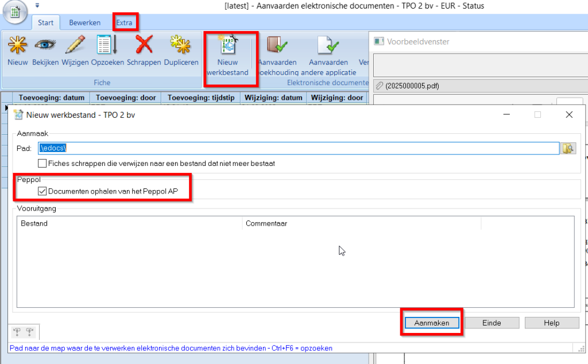588x364 pixels.
Task: Open the Extra ribbon tab
Action: coord(125,23)
